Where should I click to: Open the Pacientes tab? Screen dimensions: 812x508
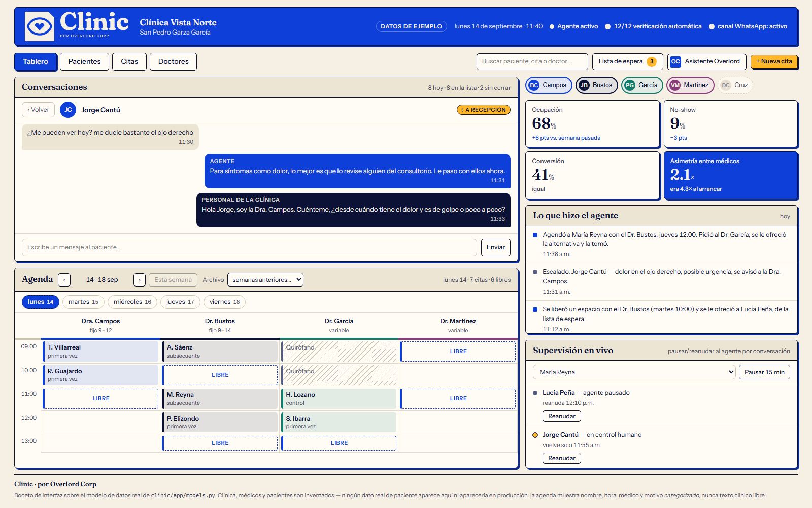coord(84,61)
